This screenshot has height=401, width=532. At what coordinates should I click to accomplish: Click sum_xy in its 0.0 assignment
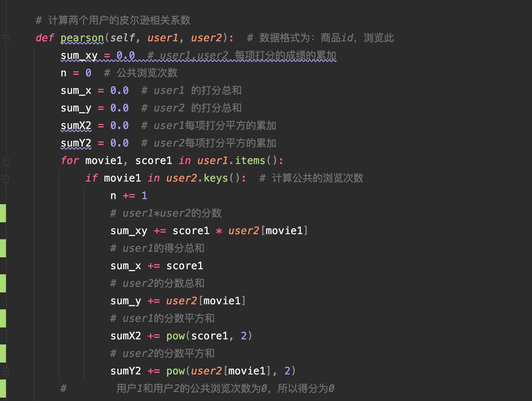(79, 55)
